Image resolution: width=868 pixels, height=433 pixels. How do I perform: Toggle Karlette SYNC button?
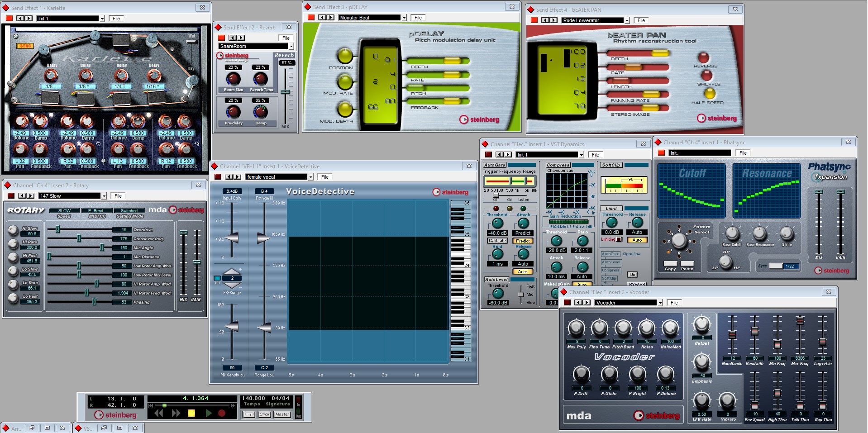[x=25, y=46]
